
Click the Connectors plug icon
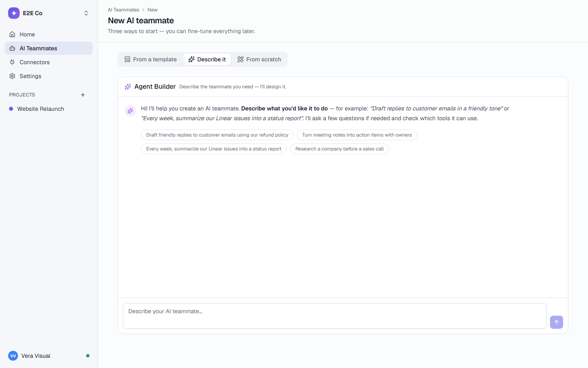(x=12, y=62)
